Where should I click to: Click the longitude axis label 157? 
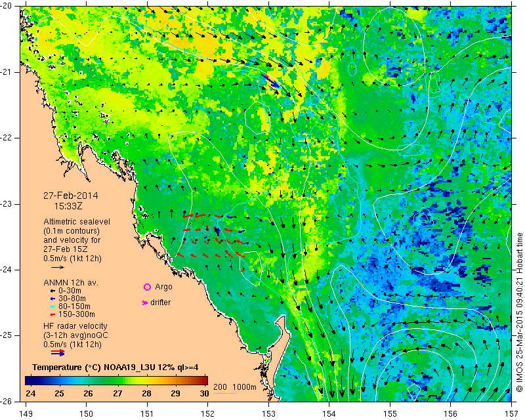(512, 414)
